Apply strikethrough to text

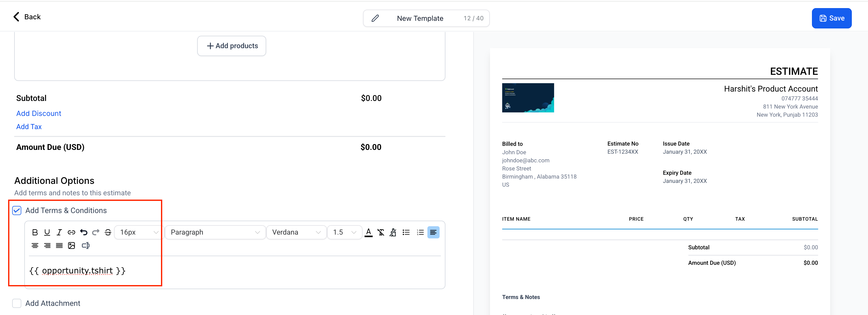(x=108, y=232)
